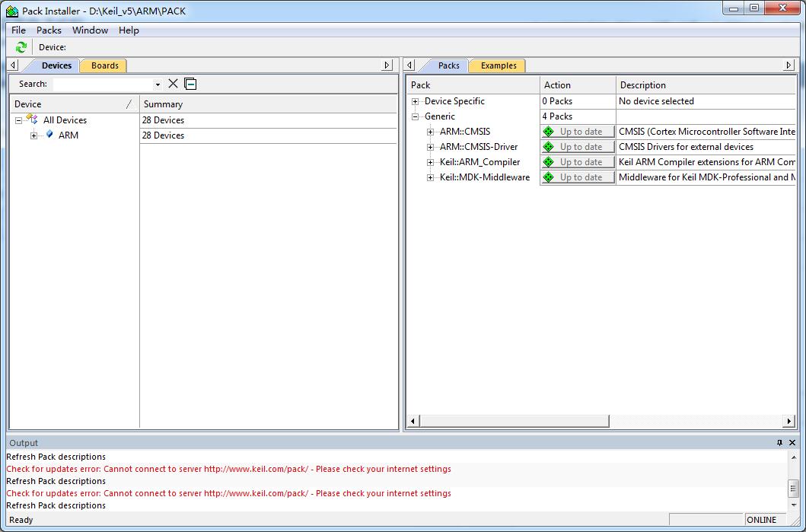Collapse the All Devices tree node
This screenshot has width=806, height=532.
(x=18, y=121)
